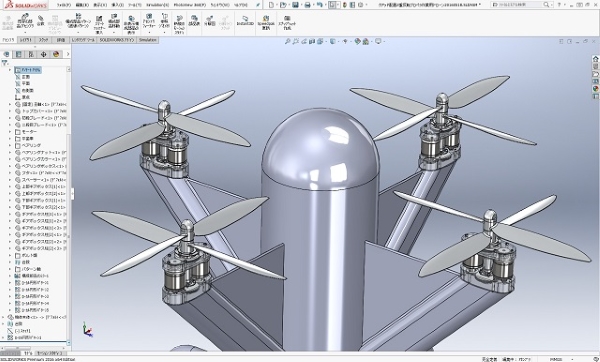Screen dimensions: 600x362
Task: Expand the モーター folder in tree
Action: (x=10, y=132)
